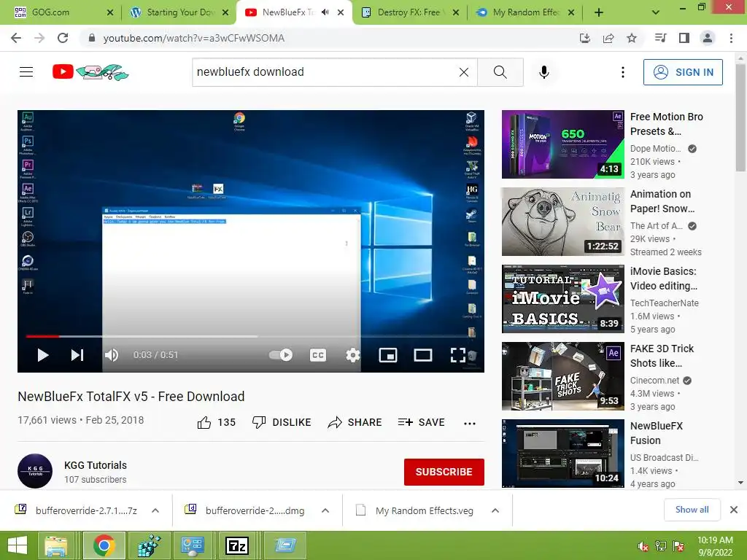Open the tab search dropdown
The image size is (747, 560).
click(656, 12)
